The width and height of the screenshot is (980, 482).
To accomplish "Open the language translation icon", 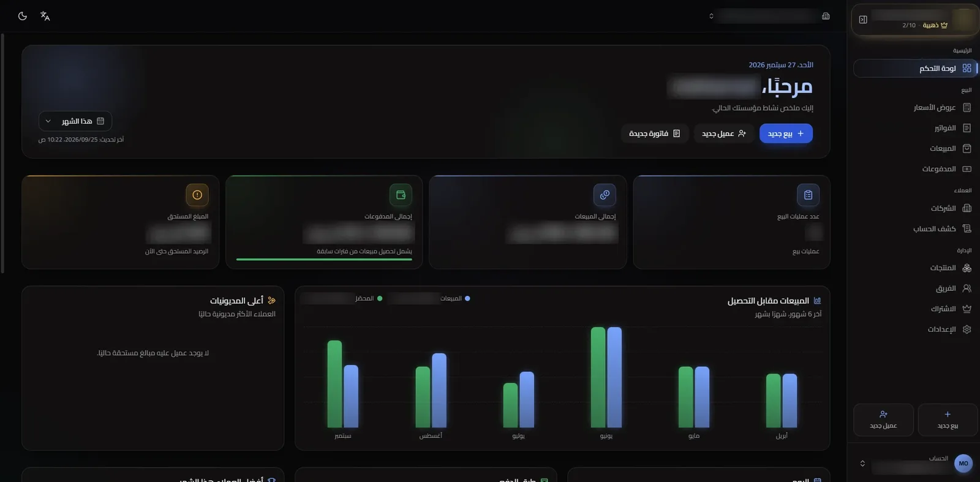I will tap(45, 16).
